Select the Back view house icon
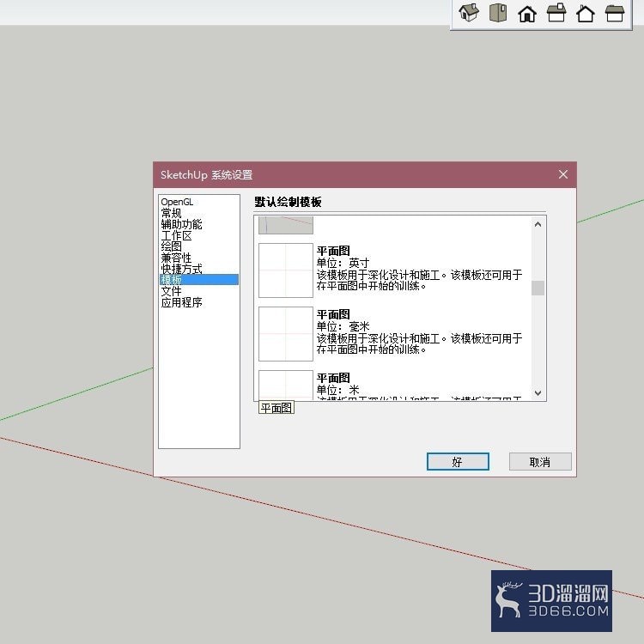Screen dimensions: 644x644 coord(586,14)
